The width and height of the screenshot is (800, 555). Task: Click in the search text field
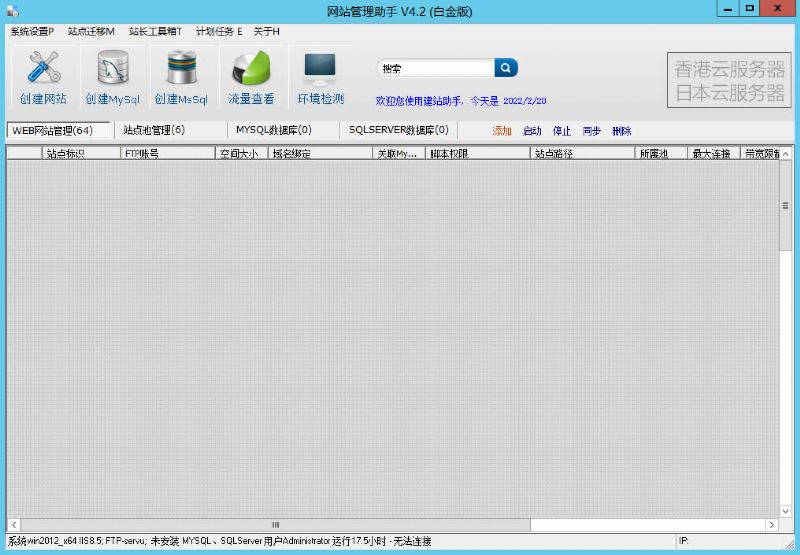point(436,69)
